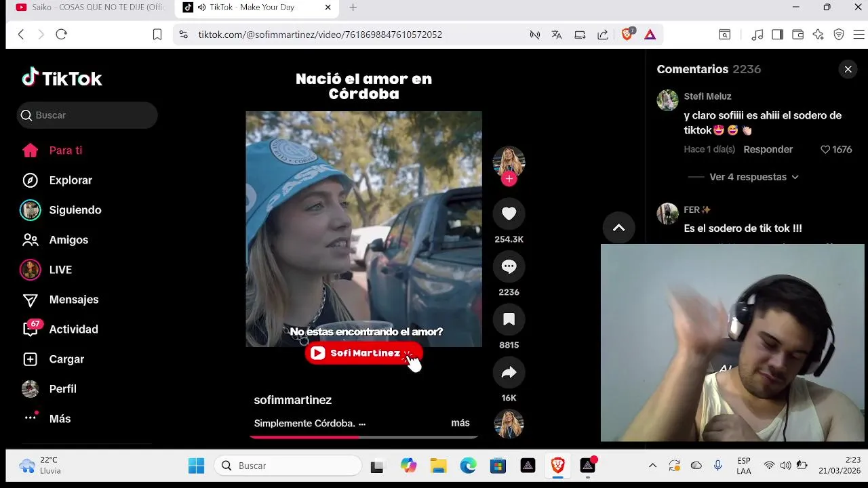This screenshot has width=868, height=488.
Task: Click the TikTok URL address bar
Action: pos(320,35)
